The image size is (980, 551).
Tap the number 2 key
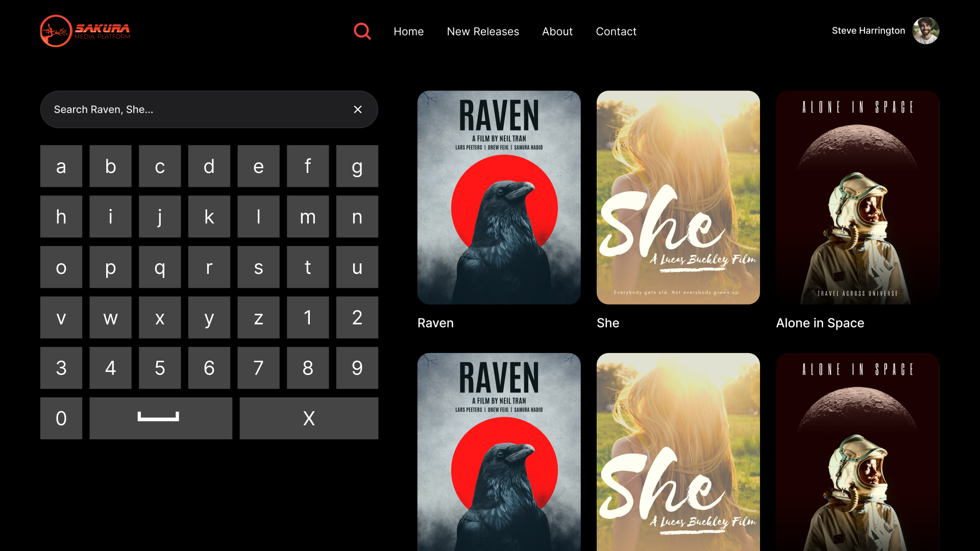[357, 318]
